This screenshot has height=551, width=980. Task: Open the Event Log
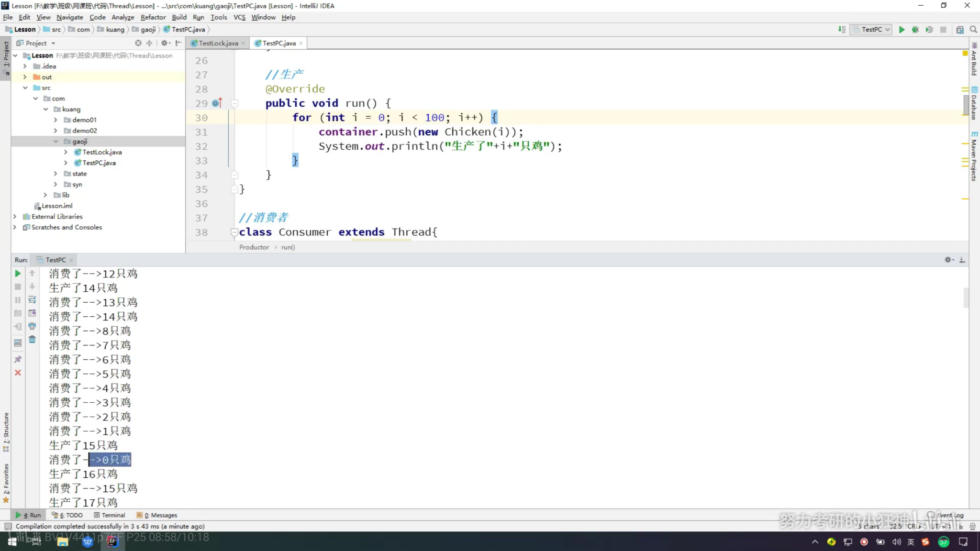[946, 515]
